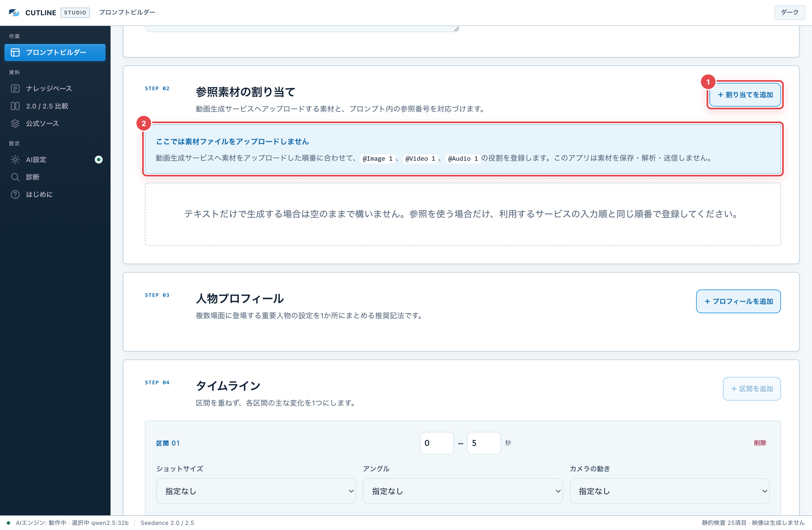This screenshot has width=812, height=530.
Task: Click the AI engine green status dot
Action: [8, 522]
